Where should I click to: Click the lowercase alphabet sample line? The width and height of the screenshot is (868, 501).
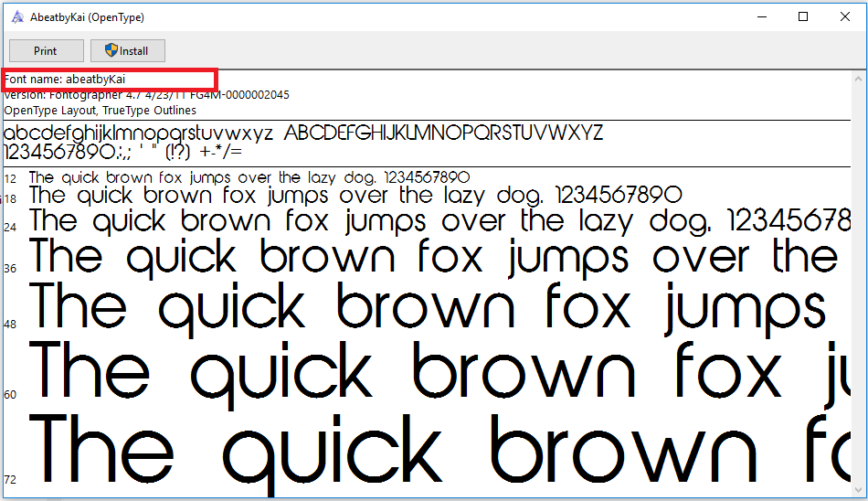138,133
